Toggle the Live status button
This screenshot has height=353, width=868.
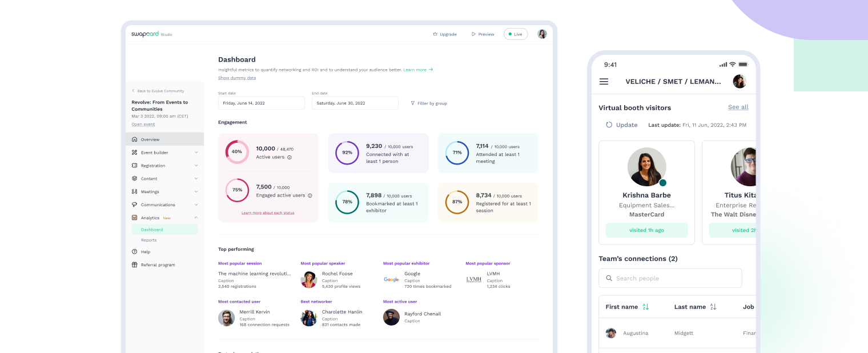tap(516, 34)
